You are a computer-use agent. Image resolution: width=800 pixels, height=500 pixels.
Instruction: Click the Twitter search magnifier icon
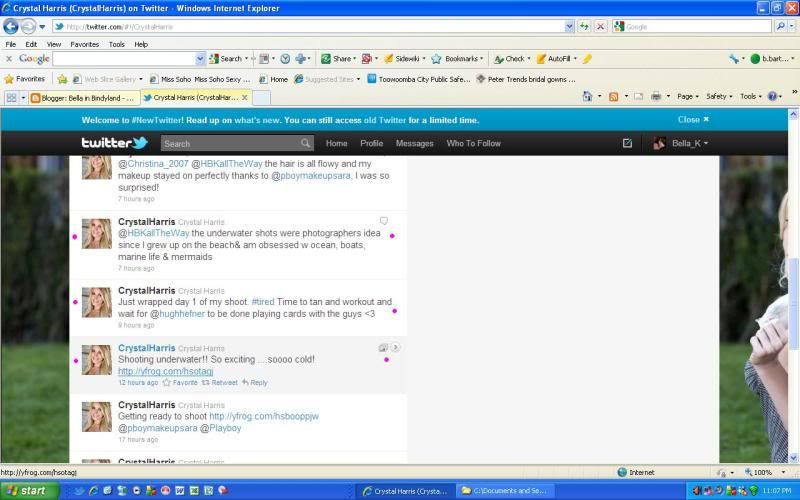305,143
